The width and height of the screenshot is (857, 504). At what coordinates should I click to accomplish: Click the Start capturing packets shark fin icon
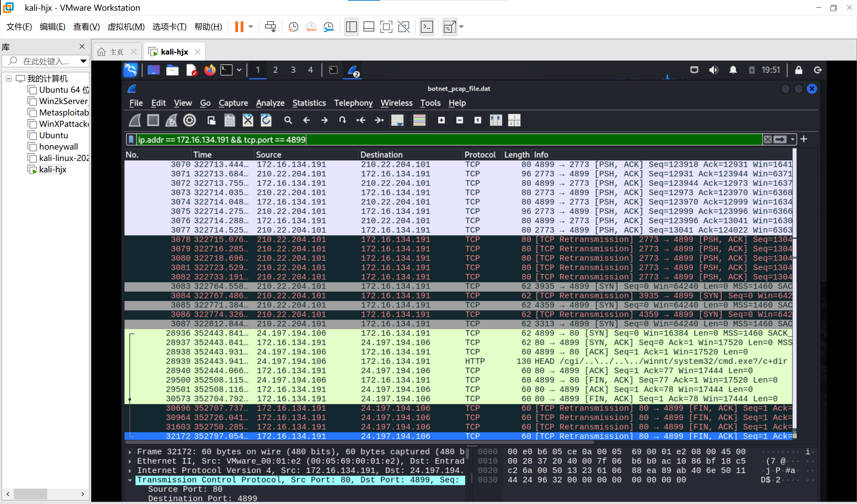[135, 120]
